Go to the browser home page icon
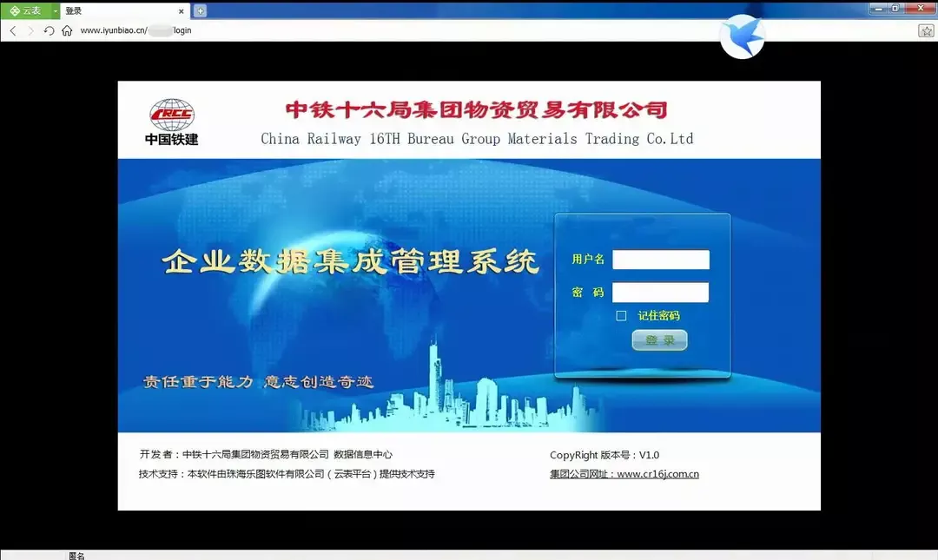The width and height of the screenshot is (938, 560). pos(67,30)
